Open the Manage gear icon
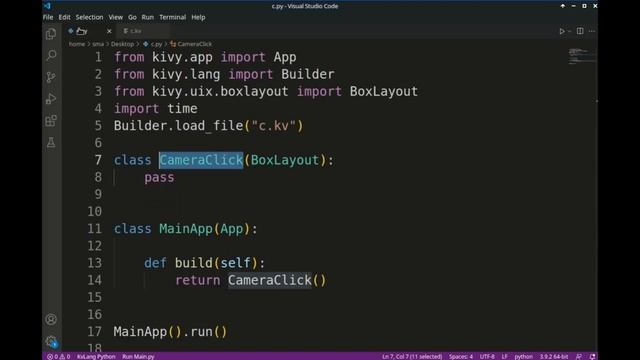This screenshot has width=640, height=360. (x=51, y=341)
